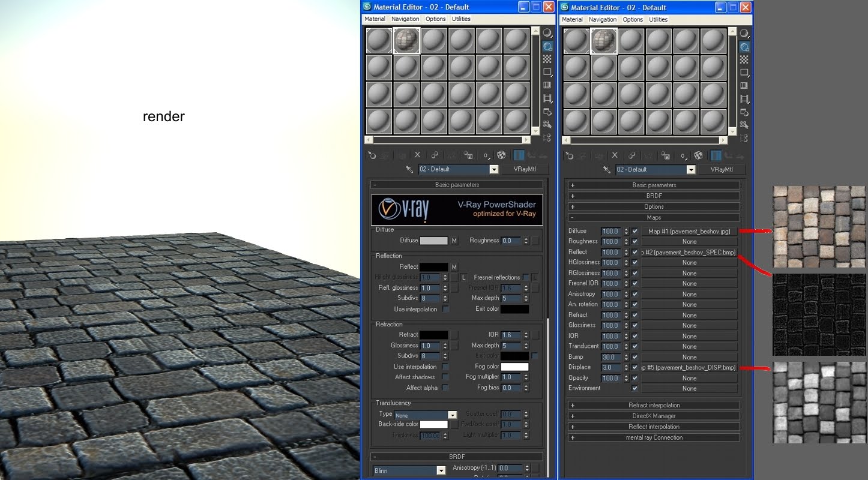Viewport: 868px width, 480px height.
Task: Pick material eyedropper in left Material Editor
Action: [x=409, y=170]
